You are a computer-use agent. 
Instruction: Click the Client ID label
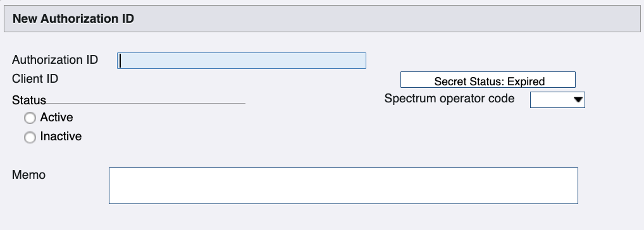click(35, 79)
